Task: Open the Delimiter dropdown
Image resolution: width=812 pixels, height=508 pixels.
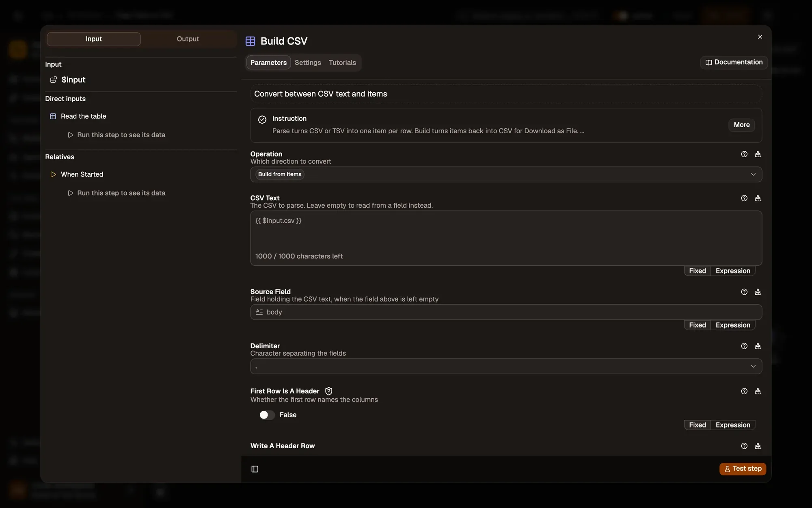Action: point(506,366)
